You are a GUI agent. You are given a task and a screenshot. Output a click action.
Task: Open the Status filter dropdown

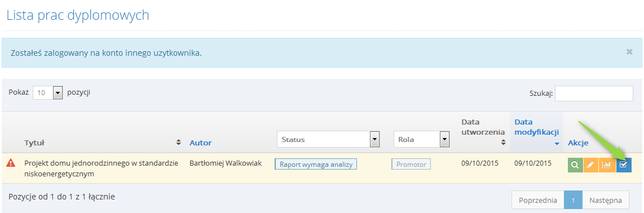click(328, 140)
